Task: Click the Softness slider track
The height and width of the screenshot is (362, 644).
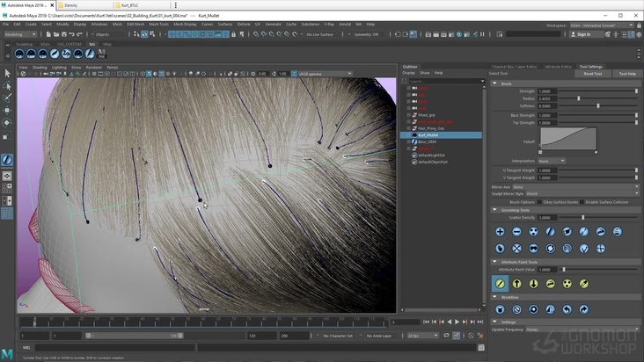Action: pos(597,106)
